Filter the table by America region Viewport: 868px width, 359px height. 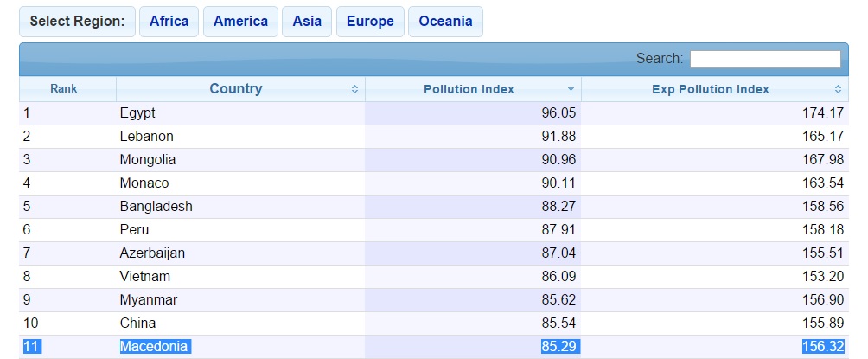[241, 22]
